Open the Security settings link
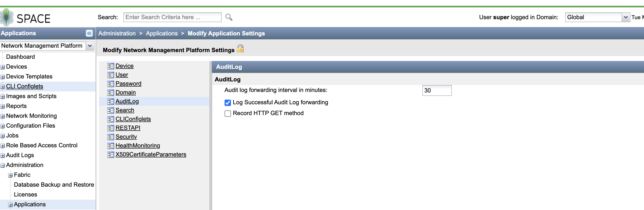 pyautogui.click(x=126, y=137)
